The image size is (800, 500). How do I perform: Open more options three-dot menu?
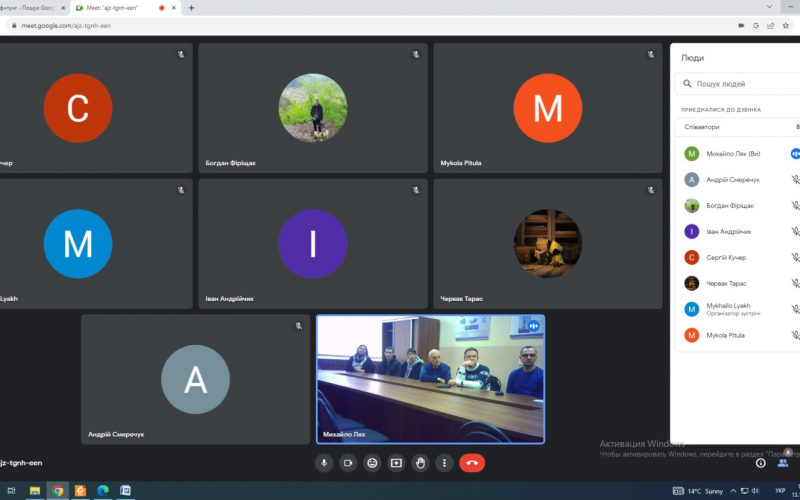click(444, 463)
